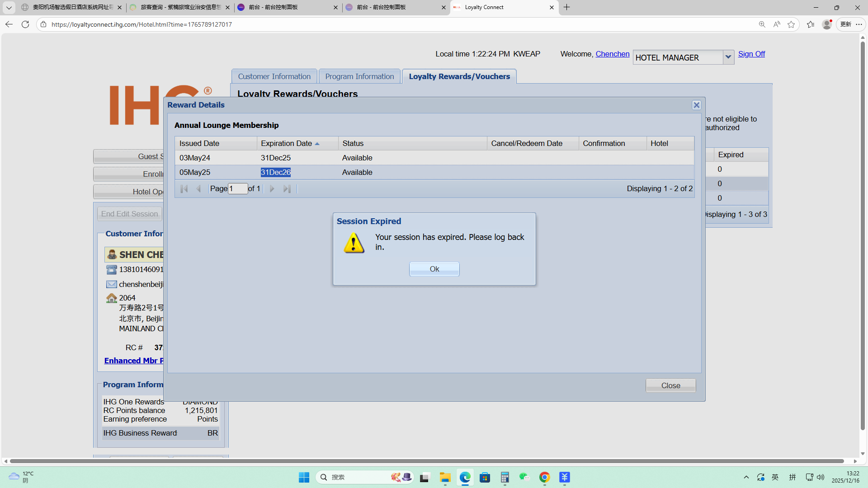Open tab search dropdown in browser

click(9, 7)
